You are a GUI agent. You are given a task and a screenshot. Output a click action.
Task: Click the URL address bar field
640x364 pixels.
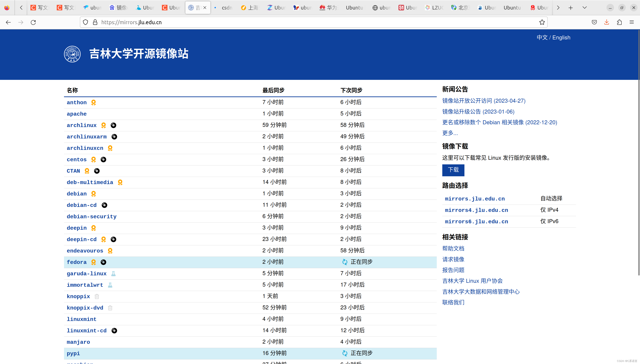click(x=313, y=22)
